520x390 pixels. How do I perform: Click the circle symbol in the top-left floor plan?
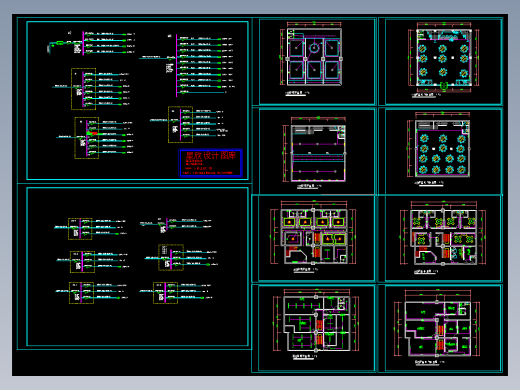click(x=314, y=48)
